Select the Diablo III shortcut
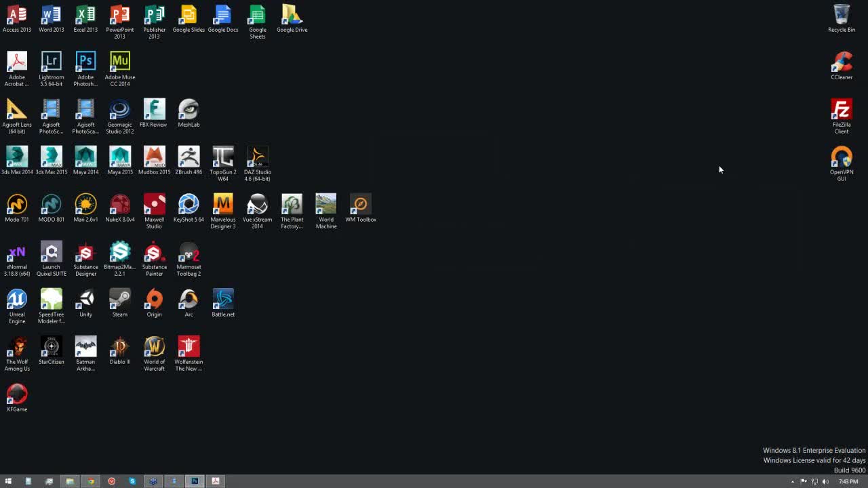 click(120, 351)
